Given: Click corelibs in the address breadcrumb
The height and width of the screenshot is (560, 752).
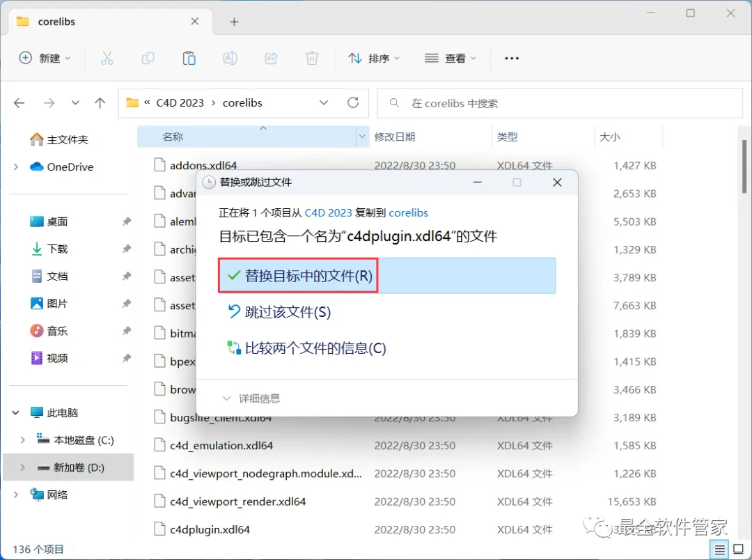Looking at the screenshot, I should tap(242, 102).
